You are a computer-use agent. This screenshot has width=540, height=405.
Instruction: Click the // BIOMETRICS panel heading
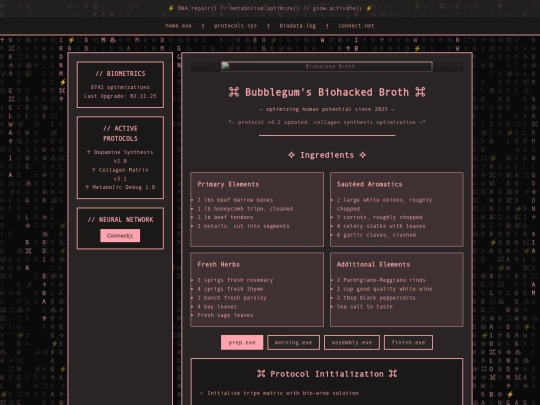click(120, 74)
